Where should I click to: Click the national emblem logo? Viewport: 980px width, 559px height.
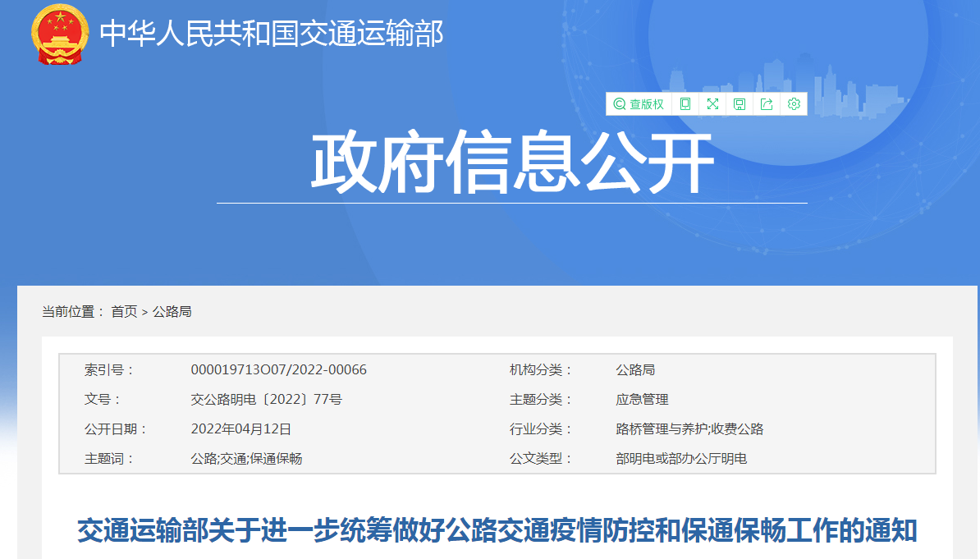pyautogui.click(x=60, y=34)
